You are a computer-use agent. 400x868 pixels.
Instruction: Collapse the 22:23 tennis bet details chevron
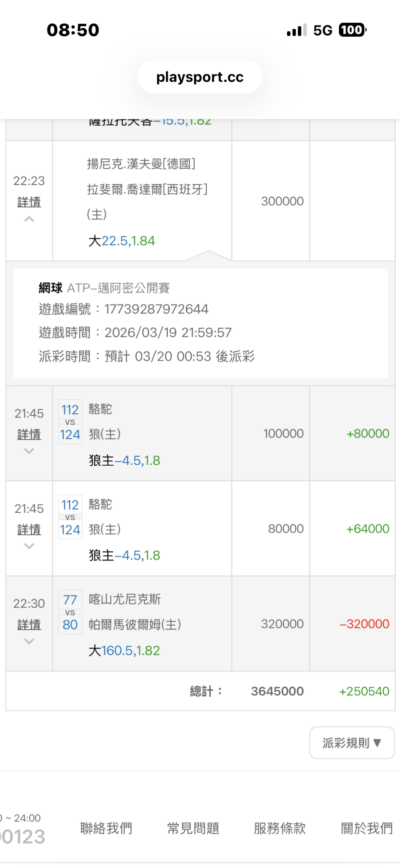click(x=29, y=219)
